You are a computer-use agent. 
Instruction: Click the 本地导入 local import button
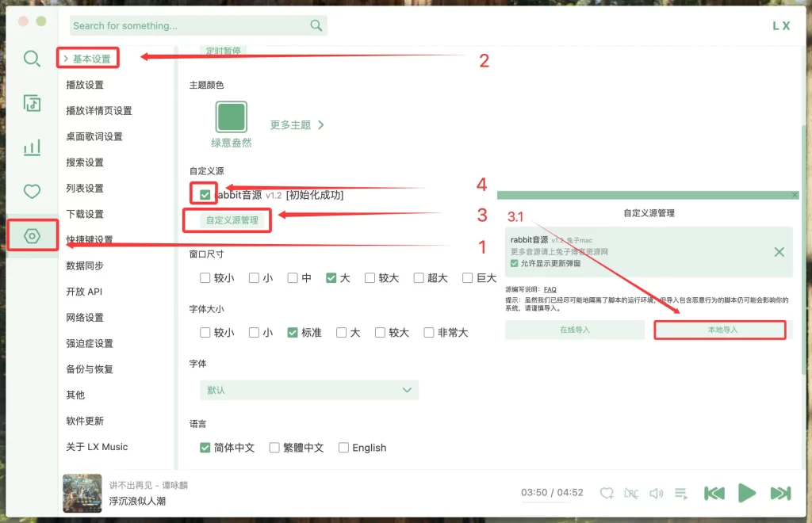coord(722,330)
